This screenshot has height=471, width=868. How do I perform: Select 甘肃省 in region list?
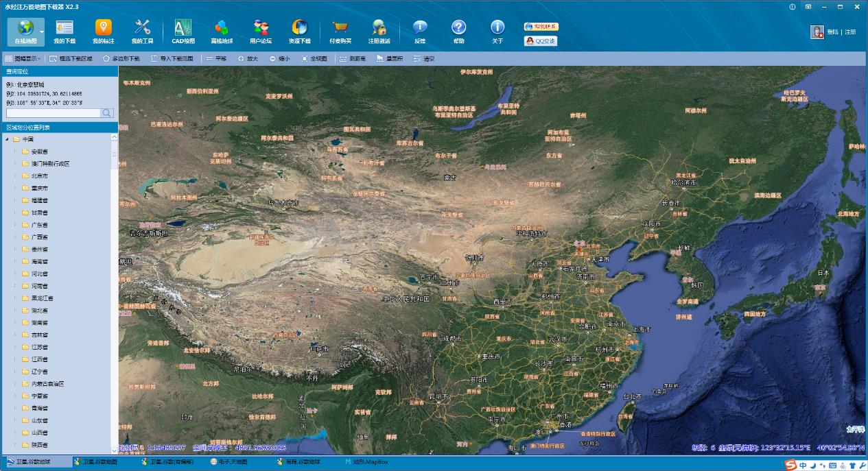(x=39, y=213)
